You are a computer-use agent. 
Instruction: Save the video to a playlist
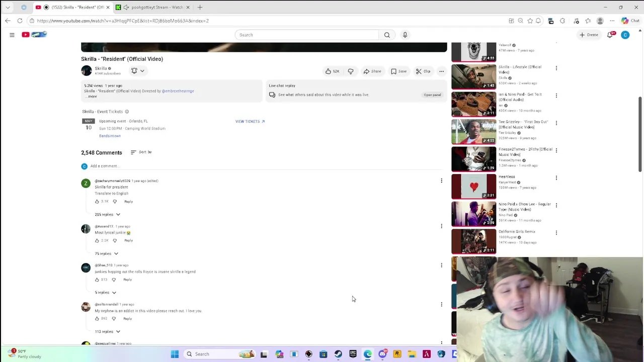(398, 71)
